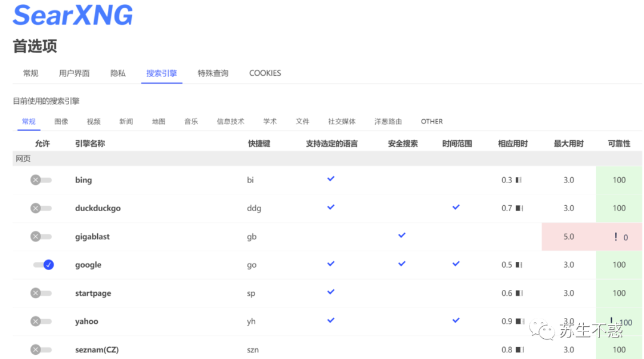Select the 新闻 engine category tab
The width and height of the screenshot is (644, 359).
point(126,122)
